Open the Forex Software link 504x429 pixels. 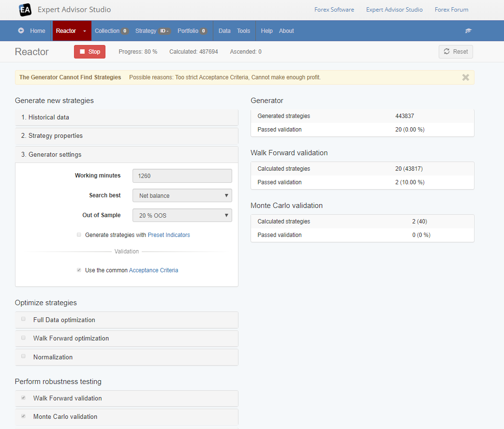click(334, 10)
